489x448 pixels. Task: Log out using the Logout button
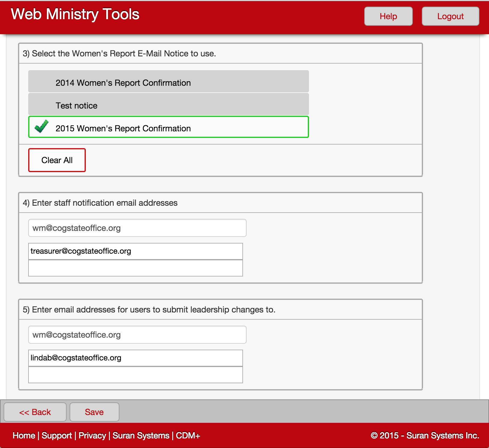pos(450,16)
